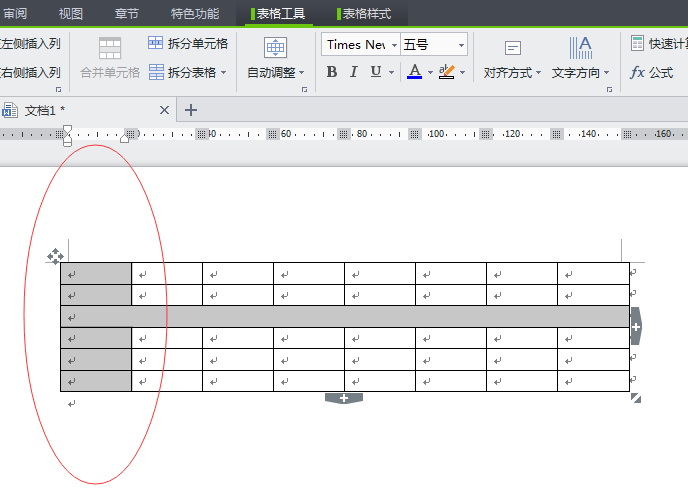Open the AutoFit group dialog launcher
The width and height of the screenshot is (688, 500).
pyautogui.click(x=305, y=89)
